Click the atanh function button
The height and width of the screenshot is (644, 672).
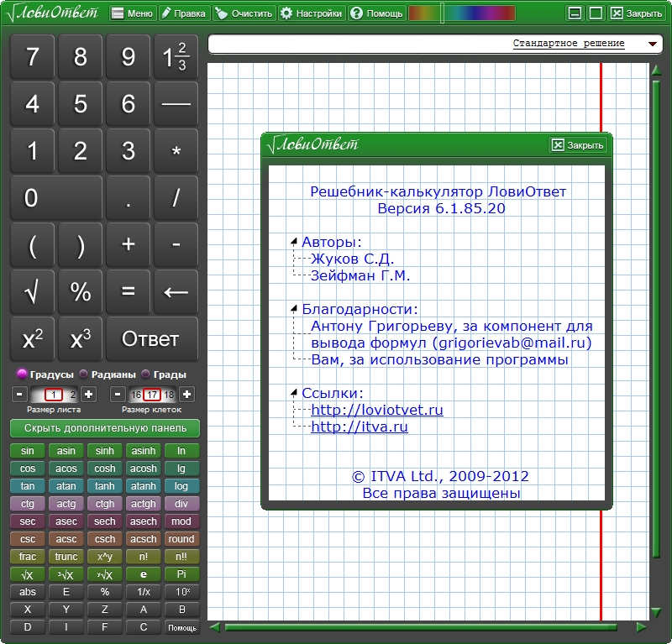coord(143,486)
